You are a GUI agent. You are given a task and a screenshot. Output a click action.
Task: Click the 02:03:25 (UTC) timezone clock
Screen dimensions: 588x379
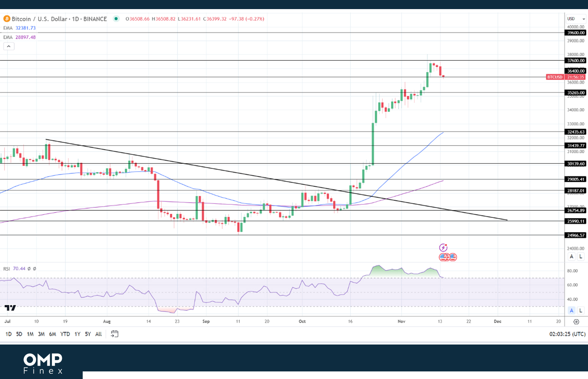pyautogui.click(x=567, y=334)
